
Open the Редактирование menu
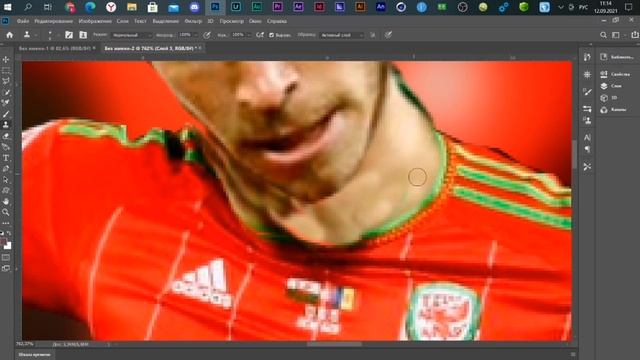53,21
